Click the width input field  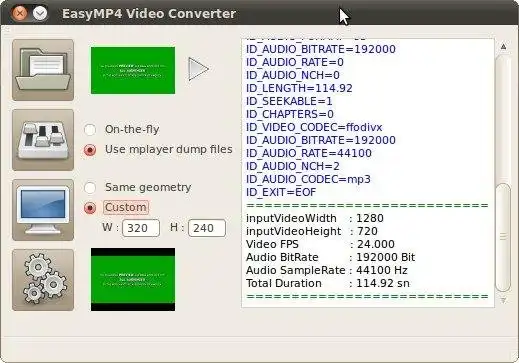[141, 228]
